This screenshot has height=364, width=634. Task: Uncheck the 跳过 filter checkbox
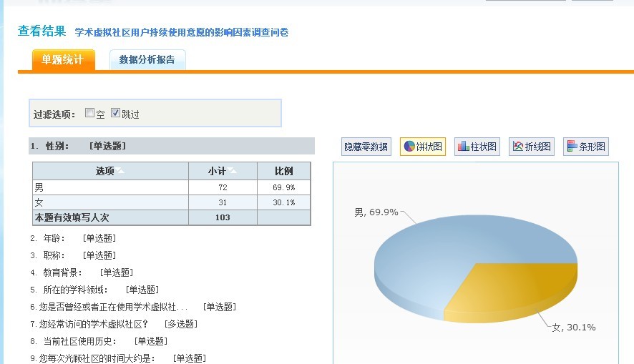(115, 113)
